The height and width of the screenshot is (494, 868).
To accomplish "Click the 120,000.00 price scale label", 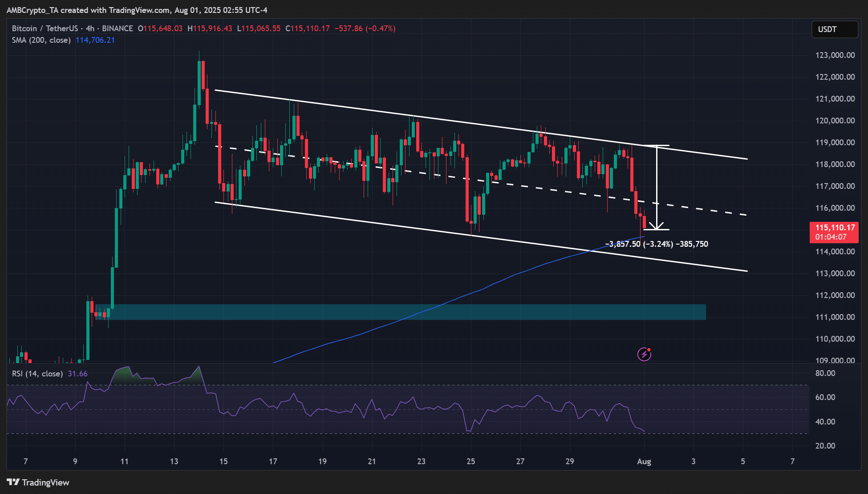I will (x=835, y=121).
